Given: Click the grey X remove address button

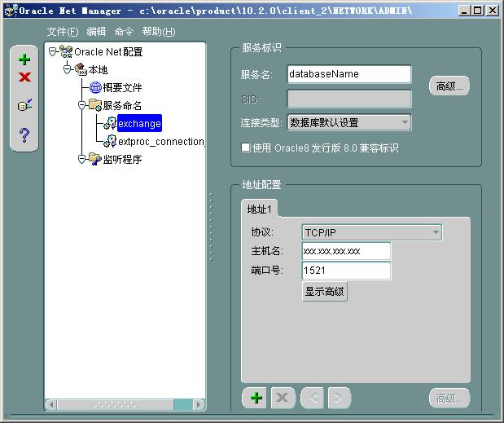Looking at the screenshot, I should pos(283,398).
